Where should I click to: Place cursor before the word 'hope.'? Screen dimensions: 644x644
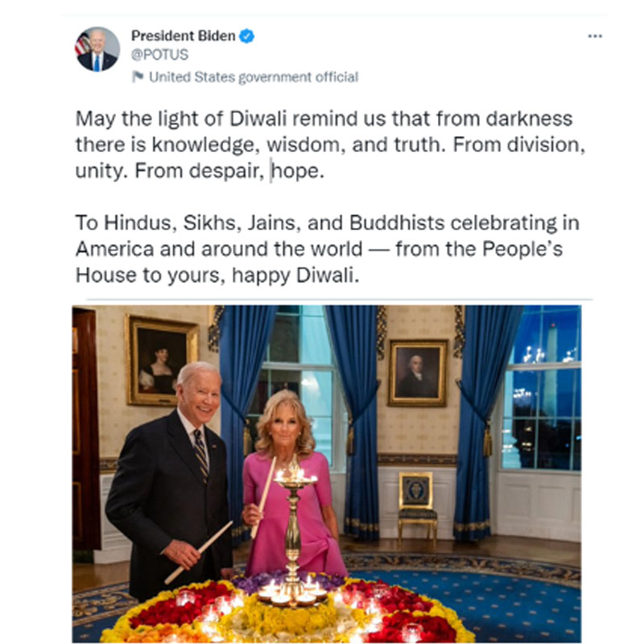pos(272,171)
